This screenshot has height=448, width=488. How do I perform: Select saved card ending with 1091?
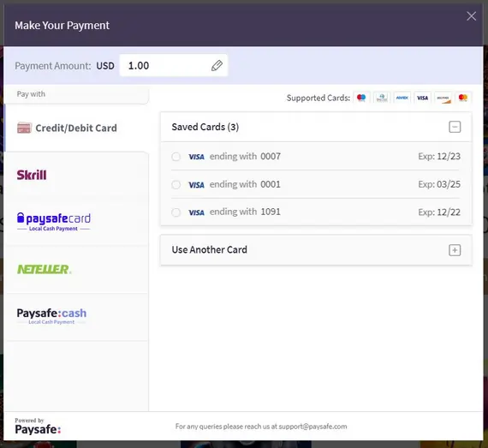coord(176,212)
